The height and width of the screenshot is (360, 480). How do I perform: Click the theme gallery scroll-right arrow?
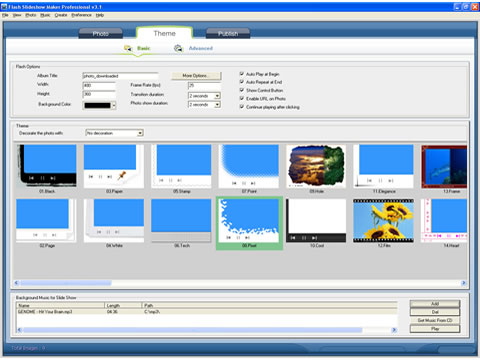pos(463,283)
